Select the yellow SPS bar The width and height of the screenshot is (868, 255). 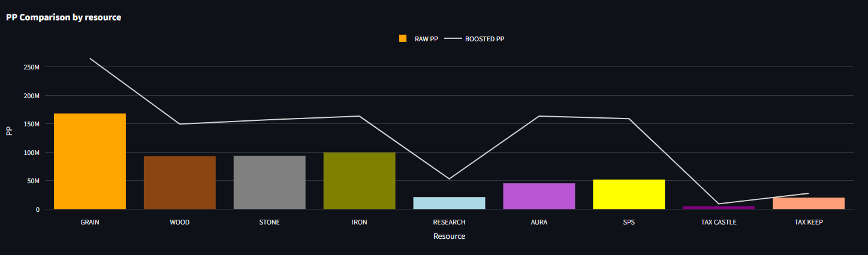pyautogui.click(x=629, y=194)
